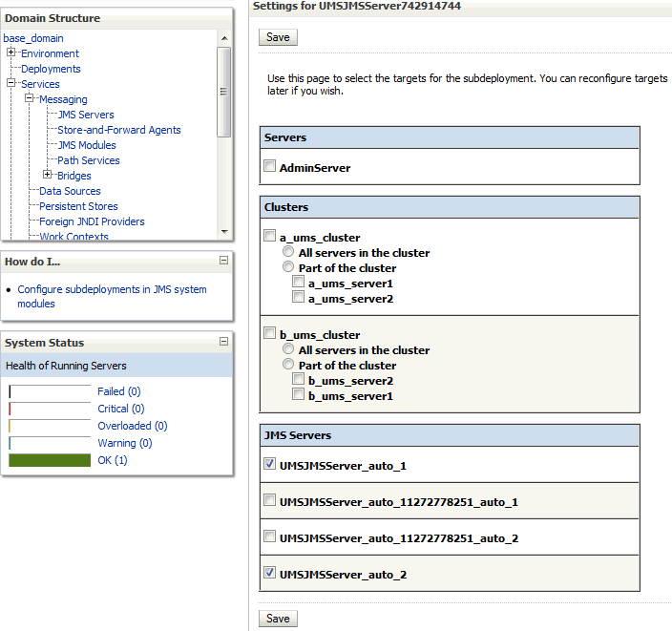Open JMS Servers in the tree
672x631 pixels.
point(86,115)
